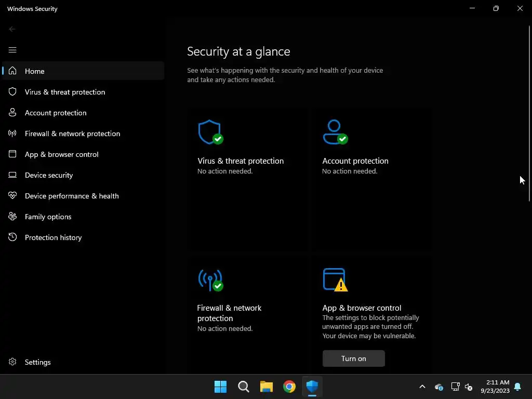Click the heart icon beside Device performance & health

pos(12,195)
